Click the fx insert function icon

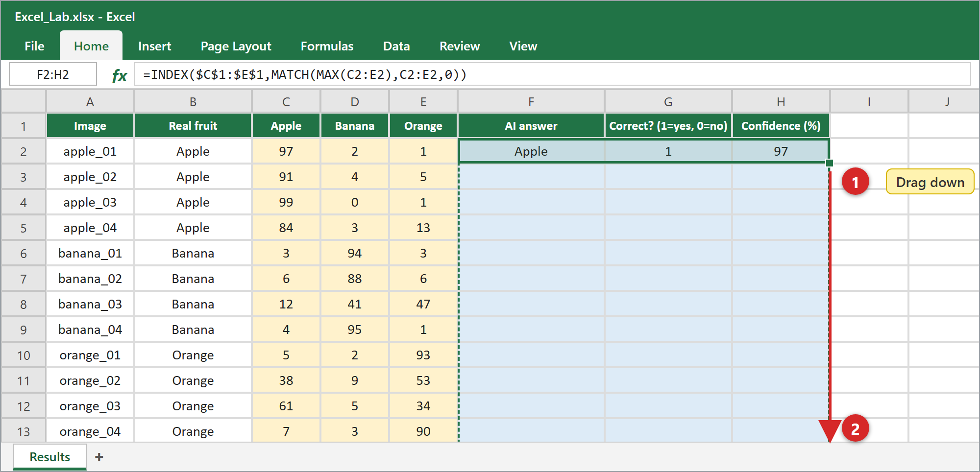pos(119,75)
